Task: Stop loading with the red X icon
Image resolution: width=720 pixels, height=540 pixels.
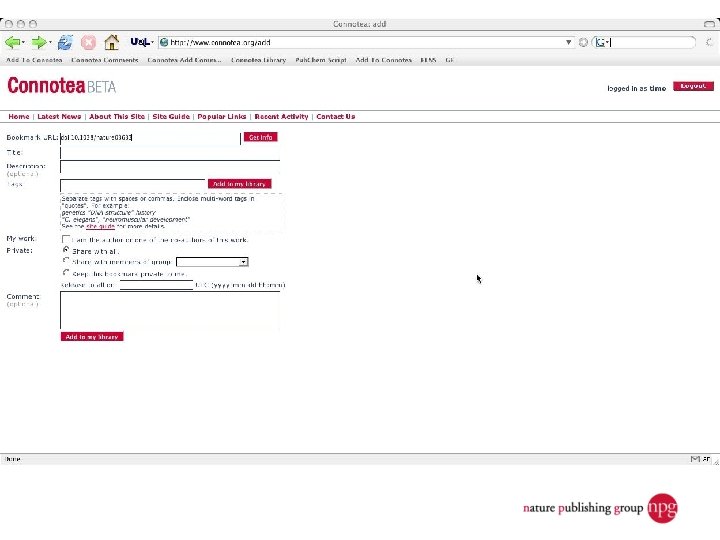Action: [88, 43]
